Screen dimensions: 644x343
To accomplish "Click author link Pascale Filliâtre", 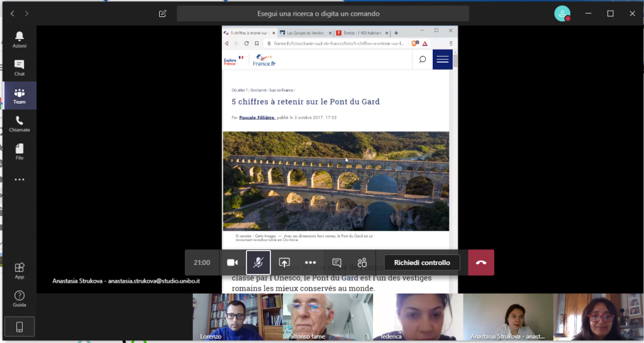I will click(257, 117).
